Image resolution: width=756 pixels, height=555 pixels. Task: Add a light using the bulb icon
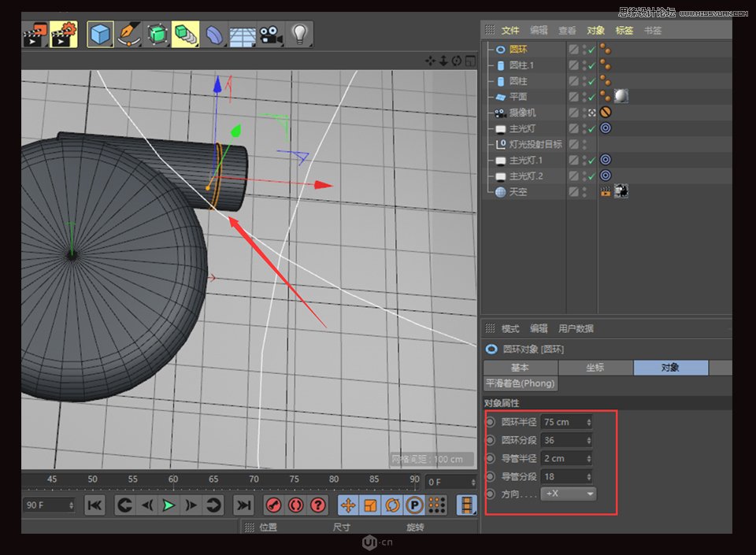pos(298,33)
